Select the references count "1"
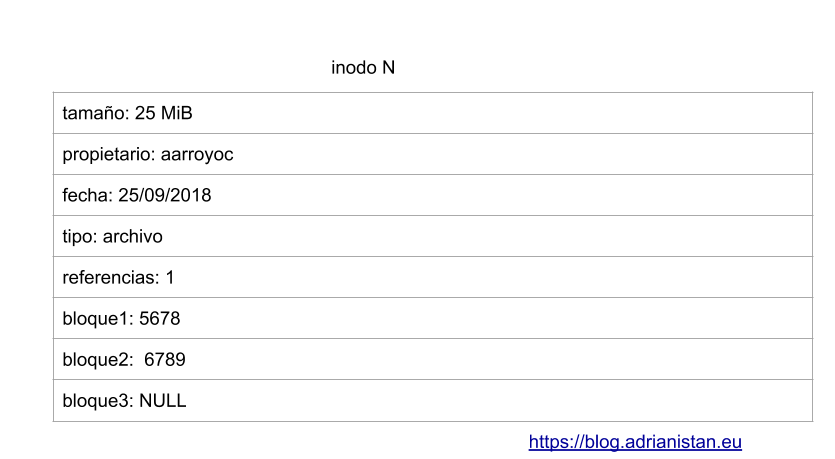 [x=170, y=278]
